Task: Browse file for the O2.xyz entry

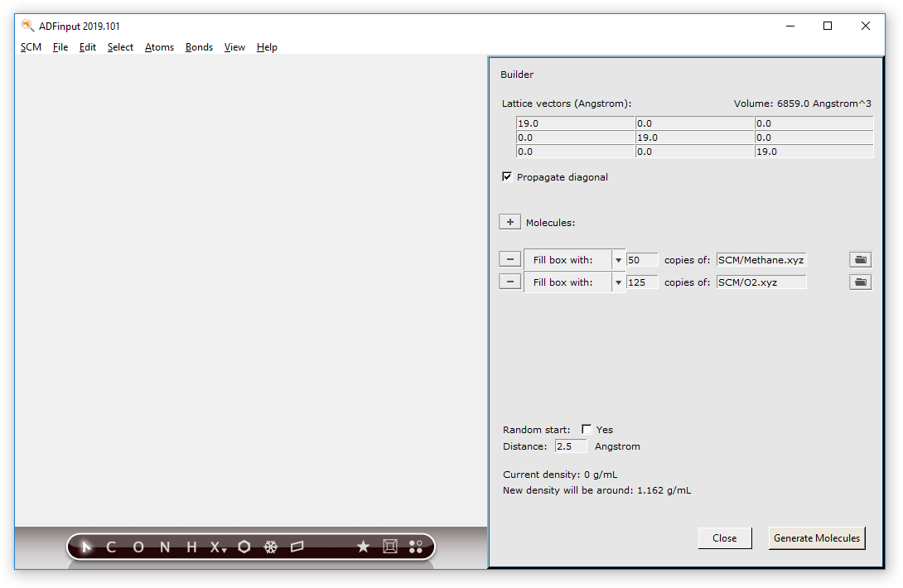Action: coord(861,282)
